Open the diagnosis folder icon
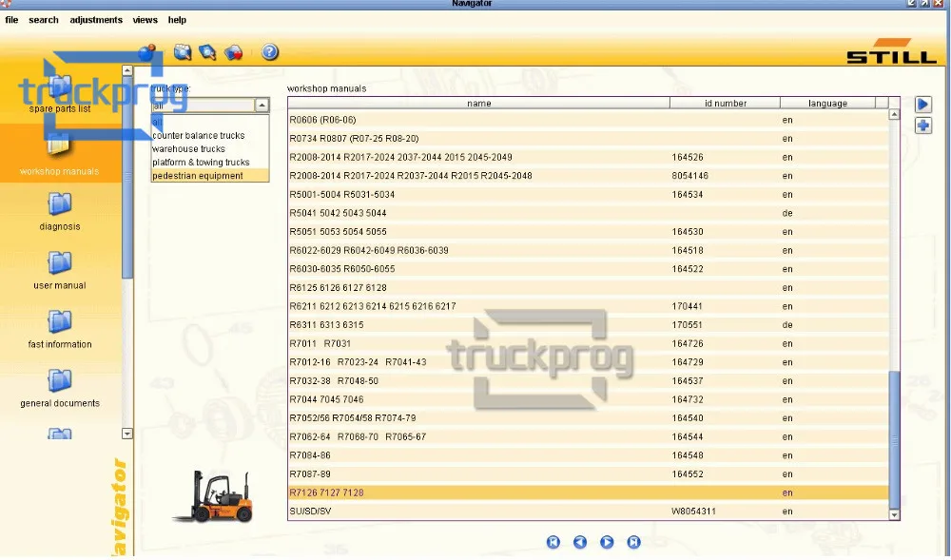 59,203
